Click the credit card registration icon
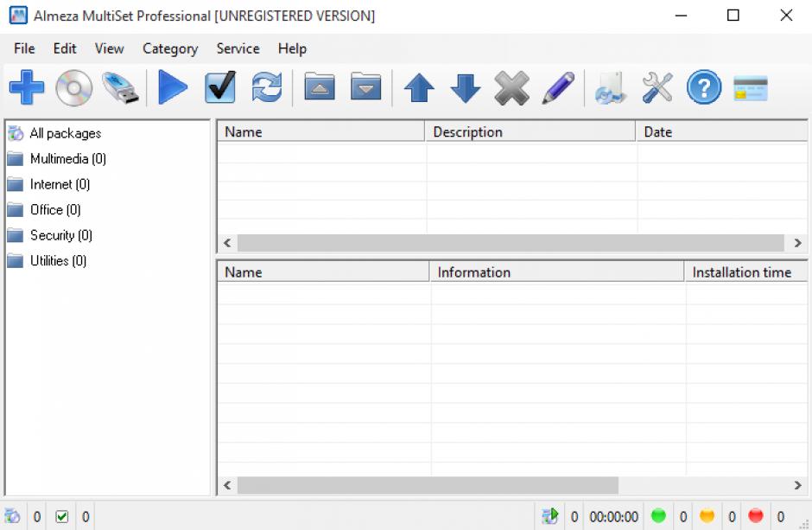Image resolution: width=812 pixels, height=530 pixels. pos(751,88)
